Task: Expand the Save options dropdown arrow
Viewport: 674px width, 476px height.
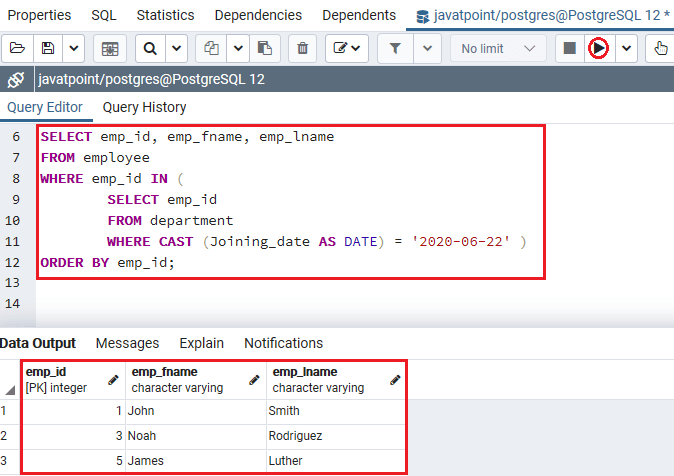Action: (x=73, y=48)
